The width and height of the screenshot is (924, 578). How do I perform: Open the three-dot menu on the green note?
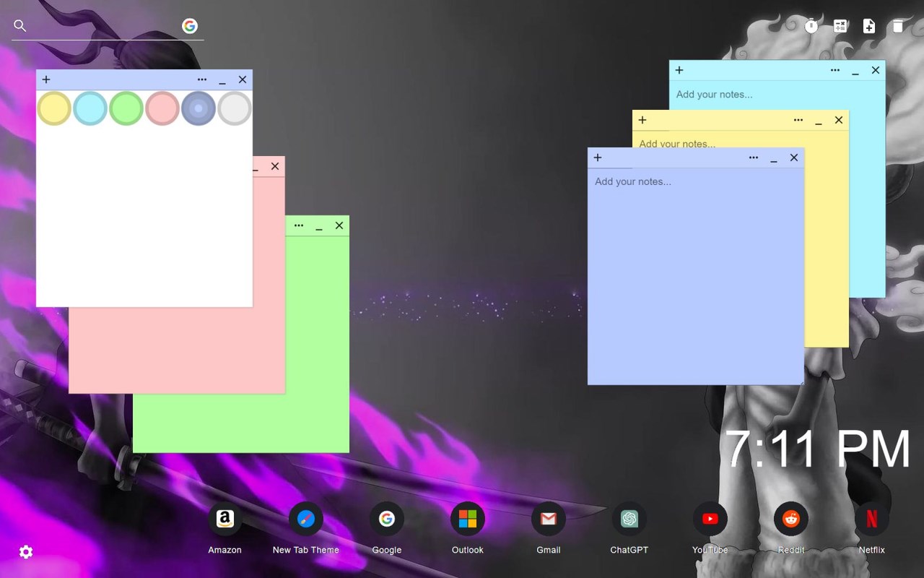point(299,225)
